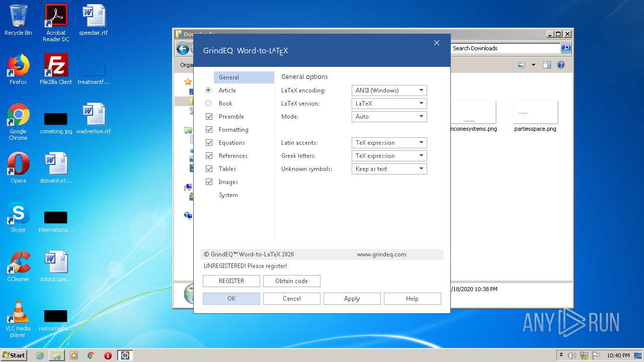Open the Unknown symbols dropdown
This screenshot has width=644, height=362.
[389, 169]
